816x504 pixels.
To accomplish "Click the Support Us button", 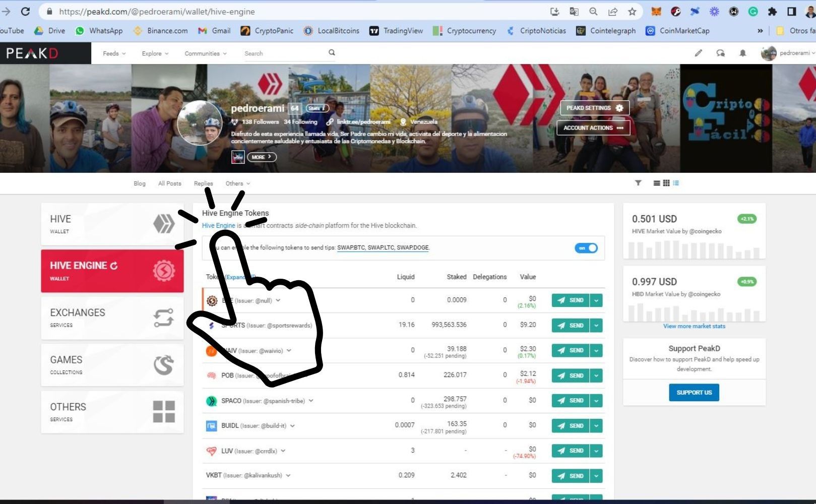I will pyautogui.click(x=694, y=393).
